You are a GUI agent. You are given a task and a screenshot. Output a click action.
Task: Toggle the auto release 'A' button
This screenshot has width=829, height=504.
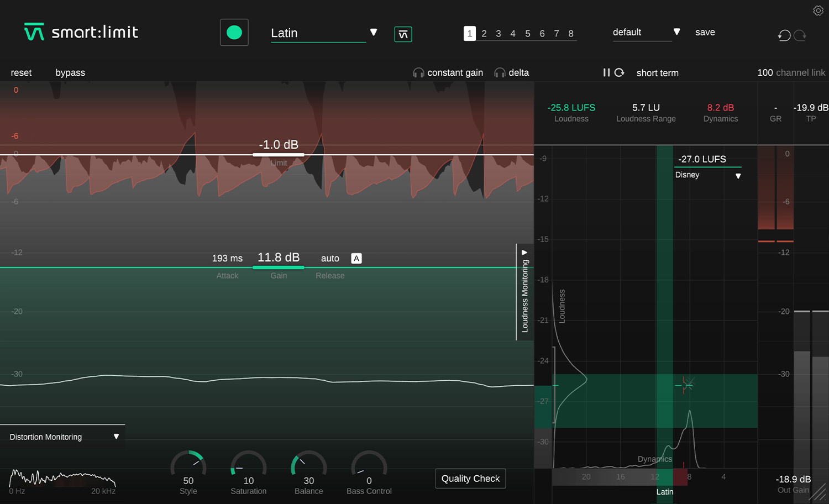356,258
